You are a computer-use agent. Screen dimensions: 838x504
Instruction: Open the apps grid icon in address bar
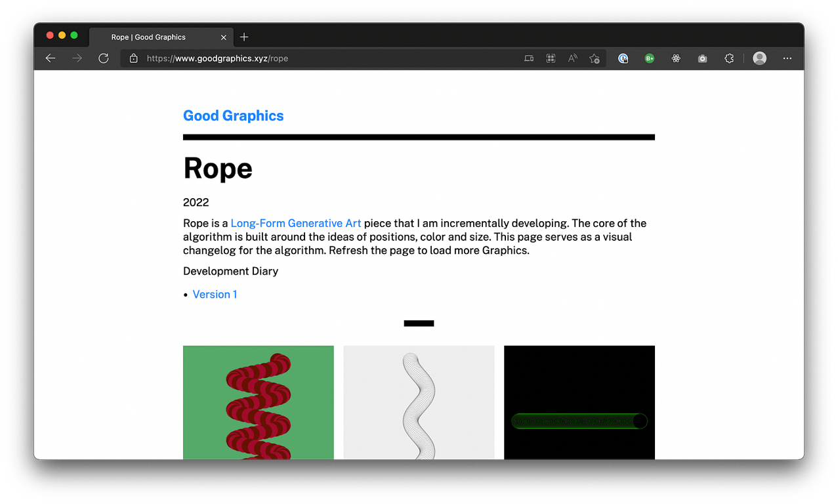click(551, 58)
